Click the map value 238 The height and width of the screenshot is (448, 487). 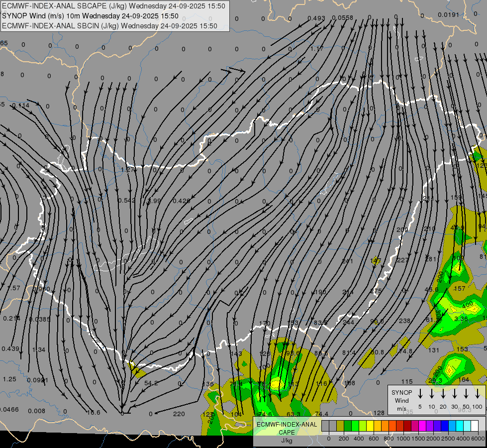(404, 321)
